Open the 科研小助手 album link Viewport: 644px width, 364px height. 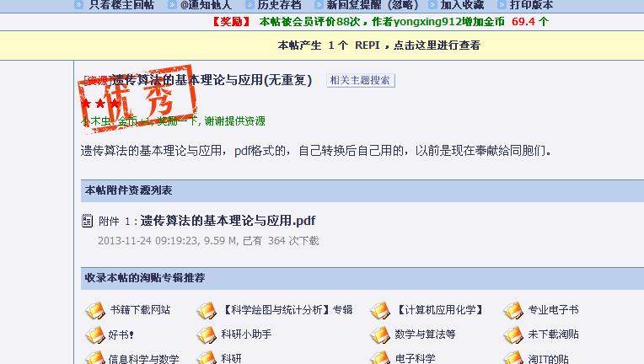coord(246,334)
